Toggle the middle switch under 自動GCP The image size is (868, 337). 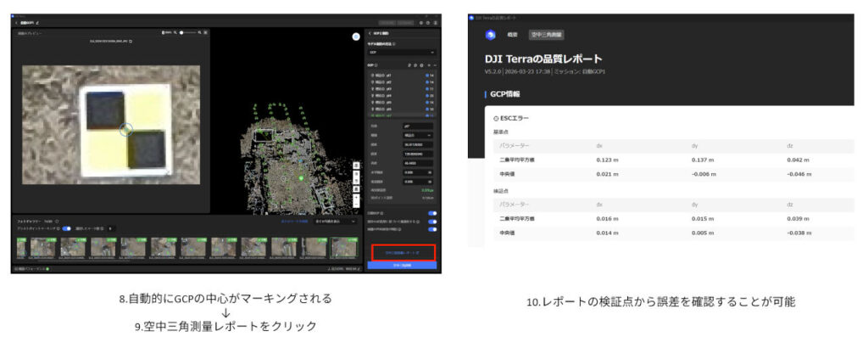pyautogui.click(x=432, y=222)
